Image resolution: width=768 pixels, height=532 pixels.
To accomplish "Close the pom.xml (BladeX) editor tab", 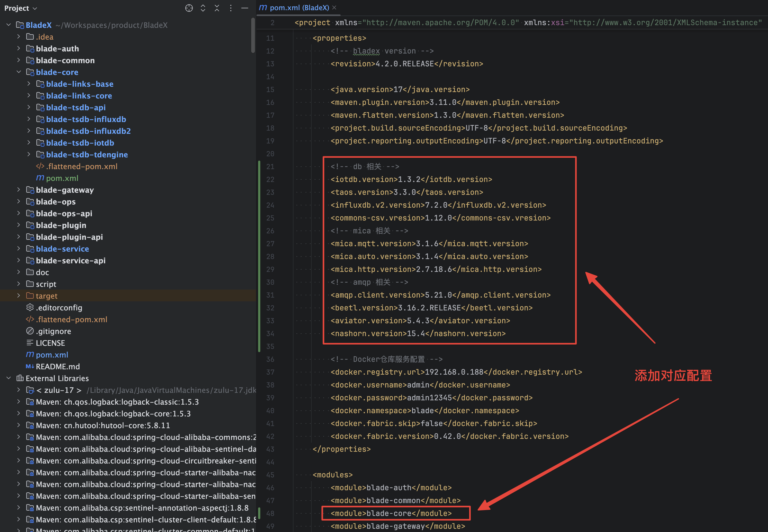I will tap(334, 7).
